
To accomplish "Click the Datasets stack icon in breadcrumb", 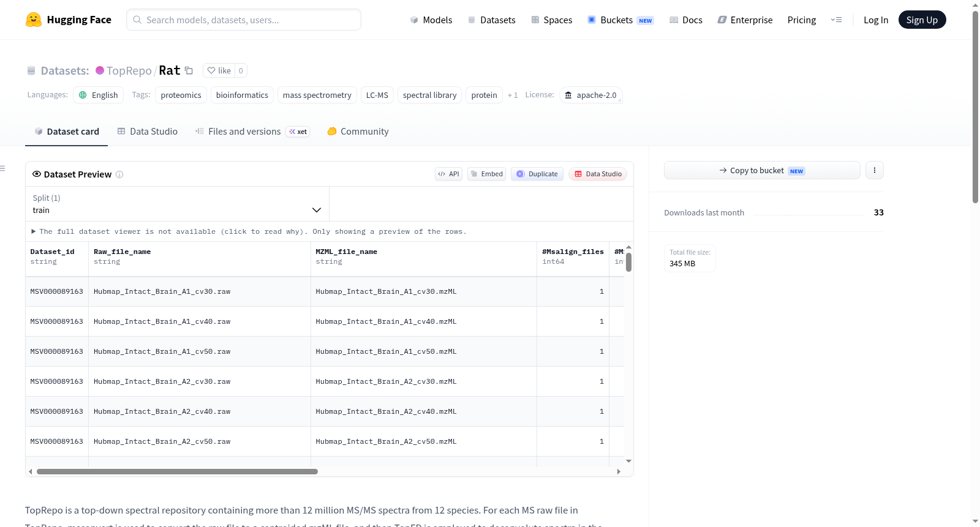I will tap(31, 70).
